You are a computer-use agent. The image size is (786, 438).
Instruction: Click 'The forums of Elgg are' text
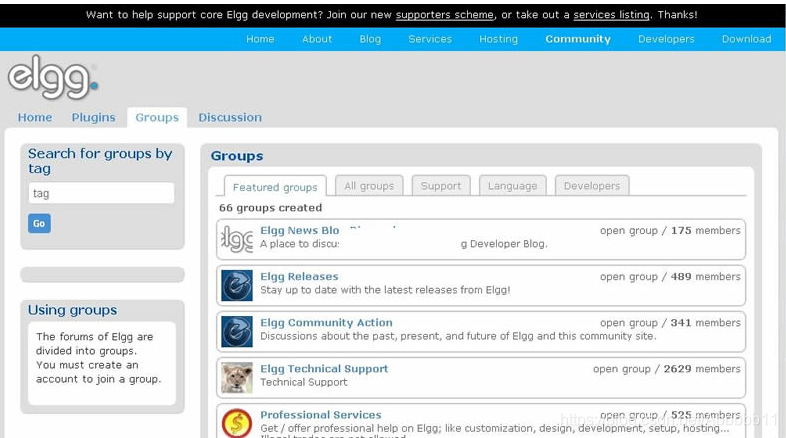coord(95,337)
